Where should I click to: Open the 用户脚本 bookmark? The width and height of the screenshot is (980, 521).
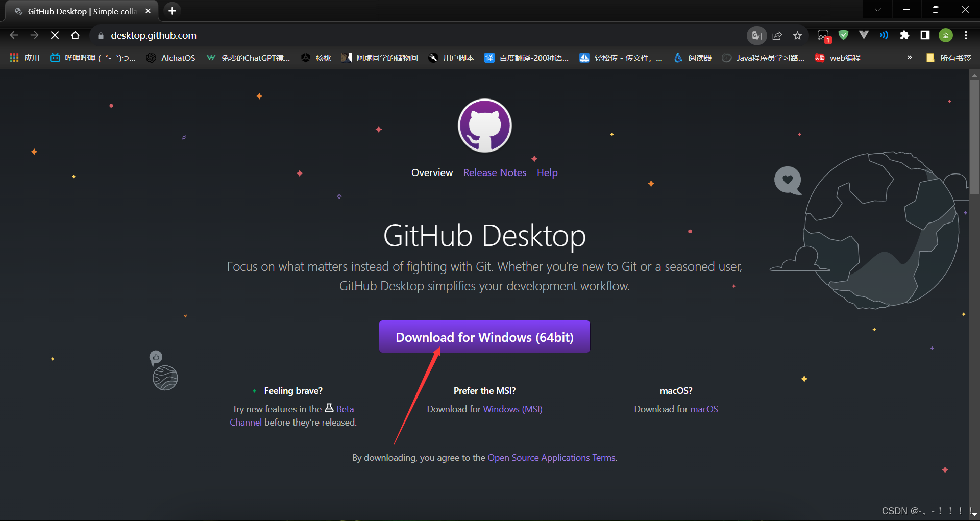pyautogui.click(x=451, y=58)
